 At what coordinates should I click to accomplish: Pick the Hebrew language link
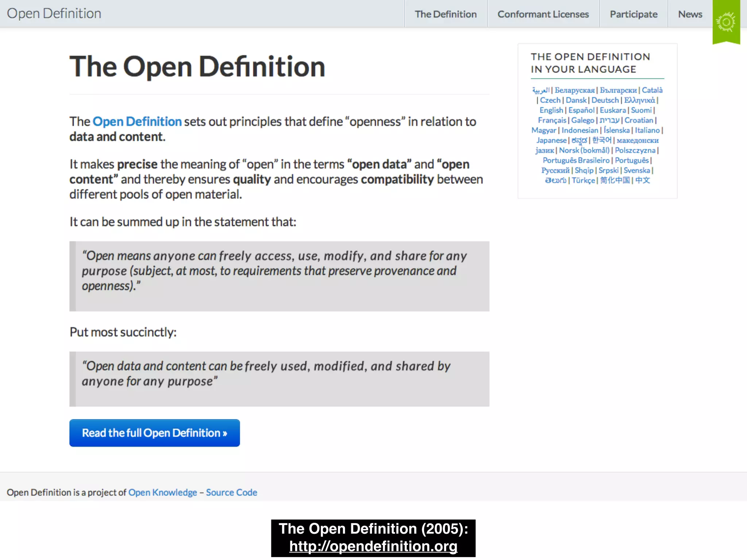[x=609, y=120]
